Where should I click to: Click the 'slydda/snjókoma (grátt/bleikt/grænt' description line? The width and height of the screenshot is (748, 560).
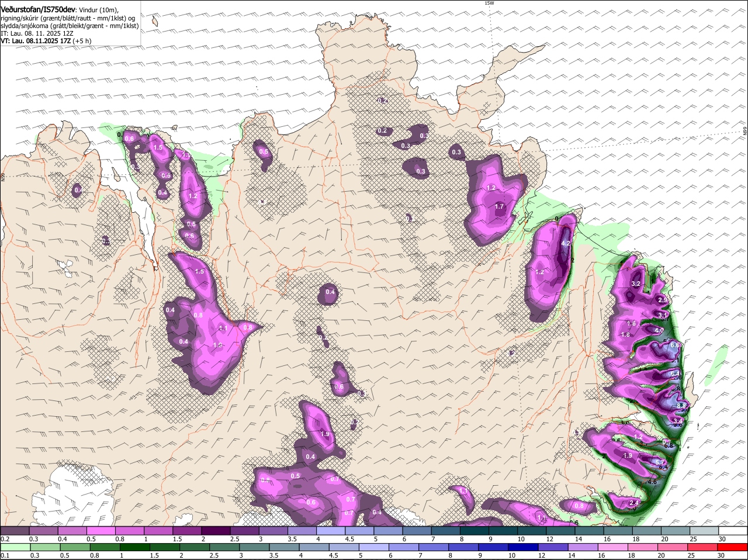pos(70,26)
